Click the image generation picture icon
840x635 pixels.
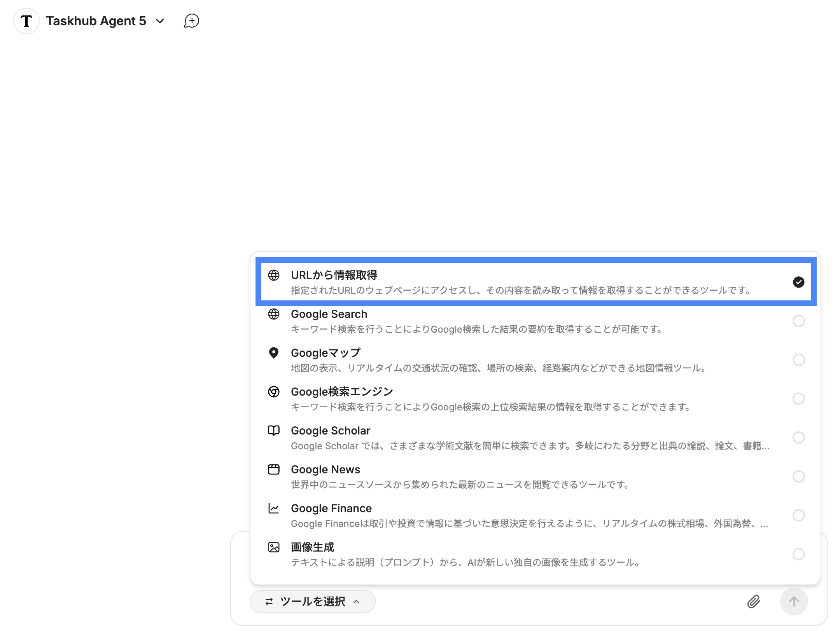pyautogui.click(x=274, y=547)
